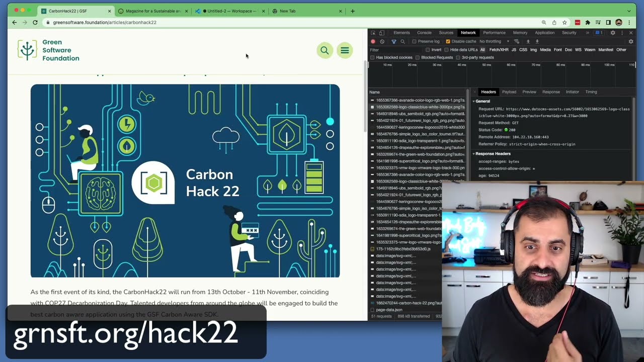Open the Response tab of the request

550,92
